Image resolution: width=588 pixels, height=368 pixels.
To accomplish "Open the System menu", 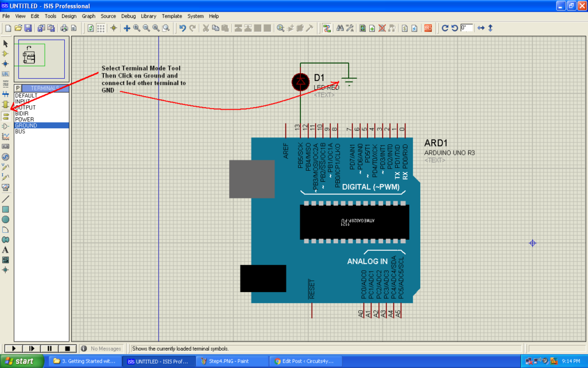I will [195, 16].
